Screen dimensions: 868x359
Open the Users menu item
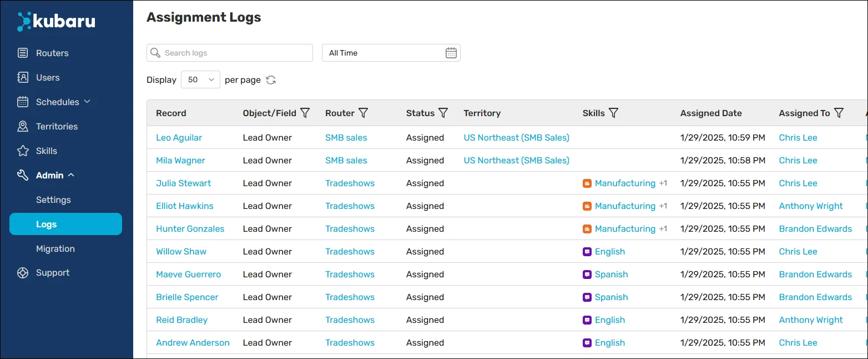coord(48,78)
